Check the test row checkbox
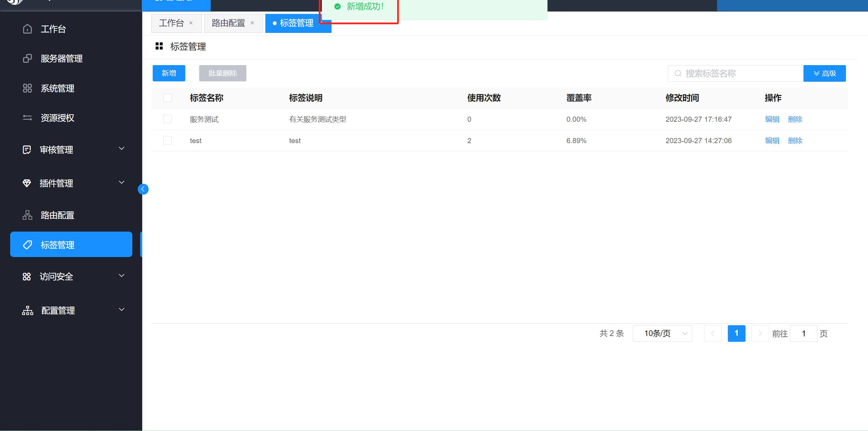Screen dimensions: 868x431 point(168,140)
